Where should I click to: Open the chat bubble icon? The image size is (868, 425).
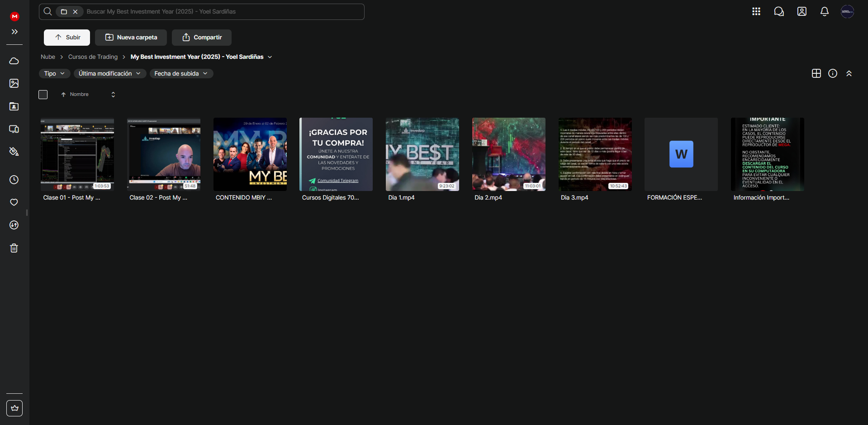click(778, 12)
